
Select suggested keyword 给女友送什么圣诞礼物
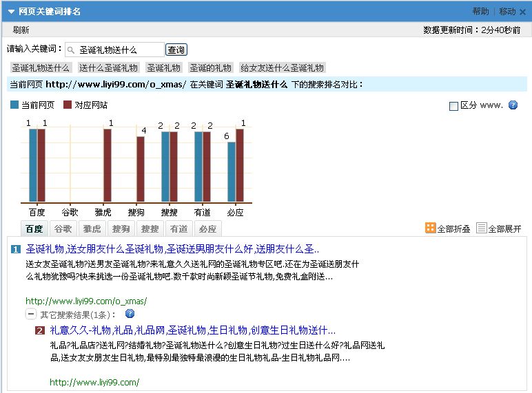(282, 67)
